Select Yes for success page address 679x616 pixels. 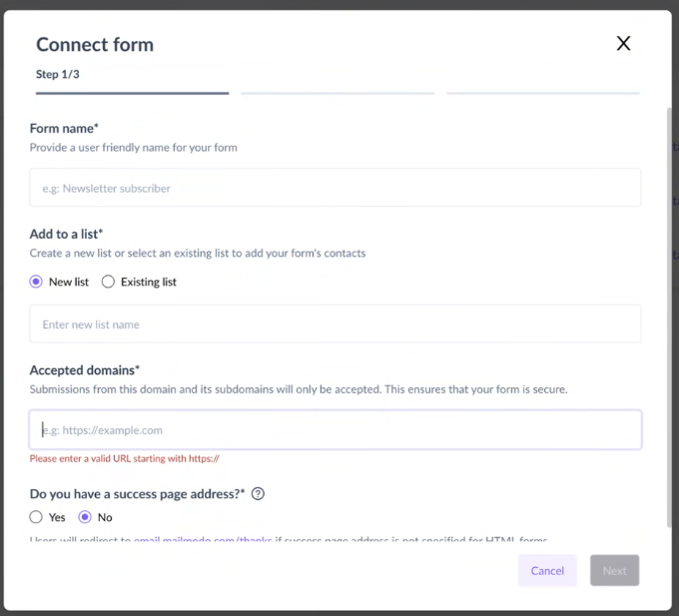36,517
